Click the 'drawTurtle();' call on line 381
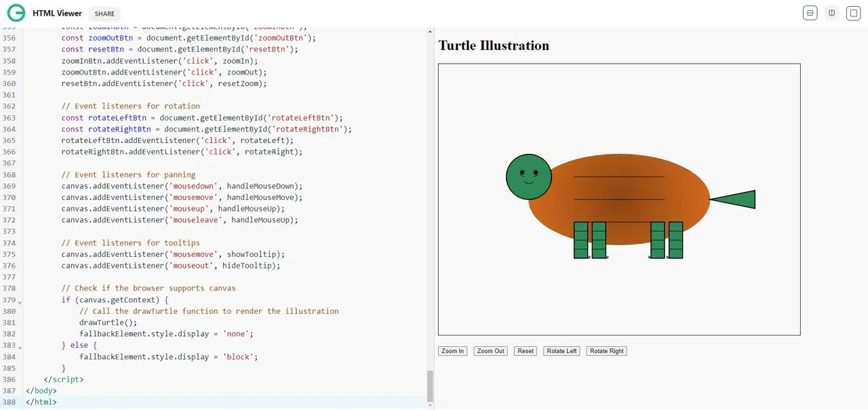Screen dimensions: 868x410 coord(108,323)
